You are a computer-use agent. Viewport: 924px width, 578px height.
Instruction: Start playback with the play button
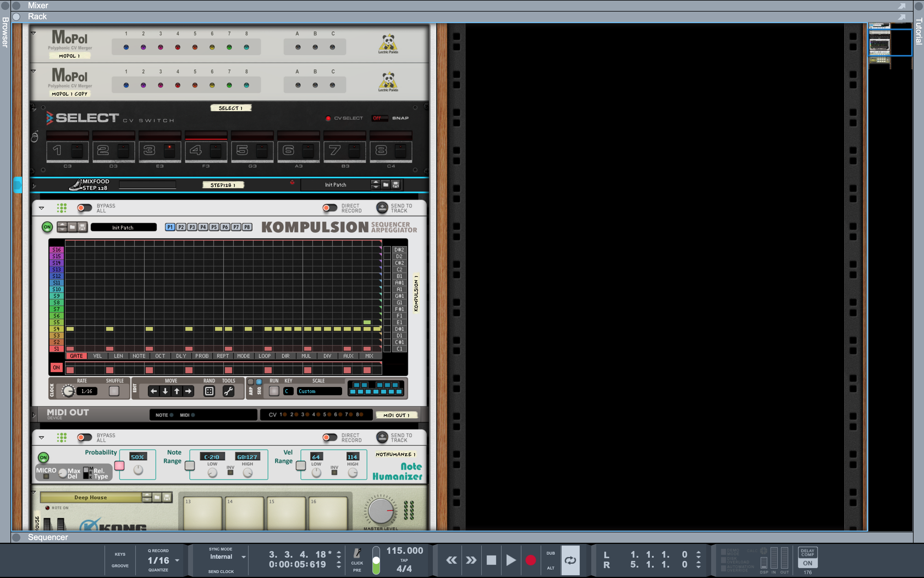pos(511,560)
